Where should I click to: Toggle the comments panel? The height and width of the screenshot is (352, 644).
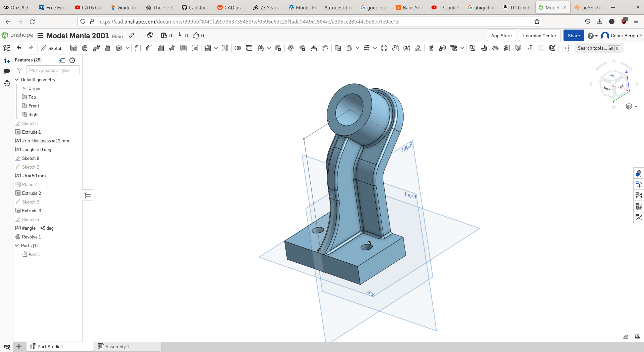(x=7, y=71)
